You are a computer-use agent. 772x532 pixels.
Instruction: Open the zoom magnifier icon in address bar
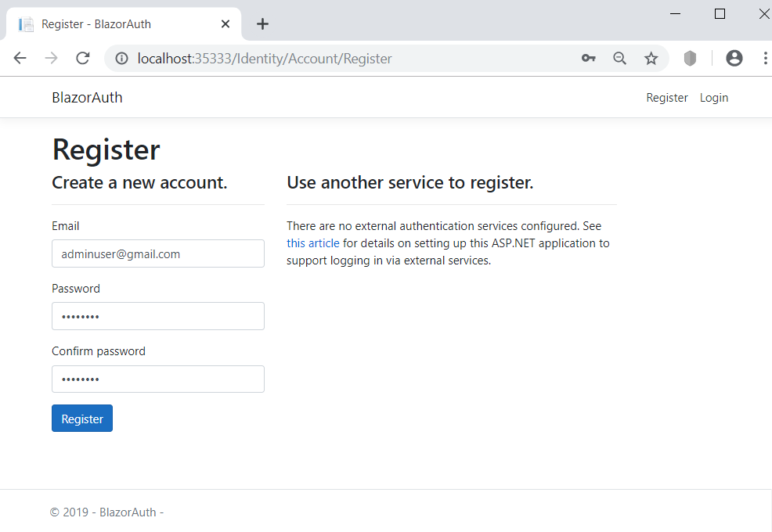[619, 58]
